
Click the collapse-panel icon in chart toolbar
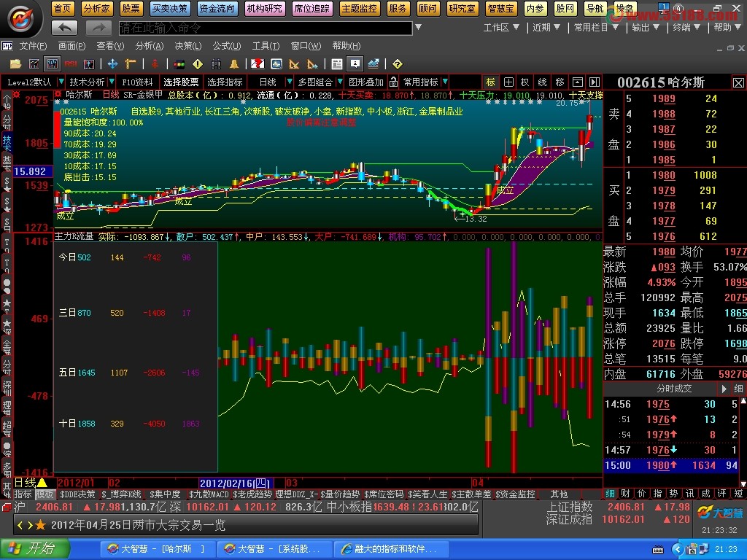tap(578, 82)
